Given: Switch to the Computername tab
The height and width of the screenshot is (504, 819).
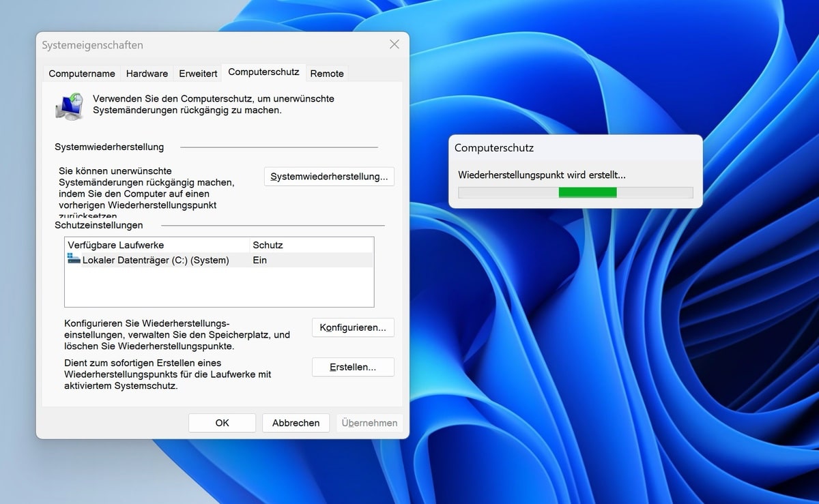Looking at the screenshot, I should point(82,74).
